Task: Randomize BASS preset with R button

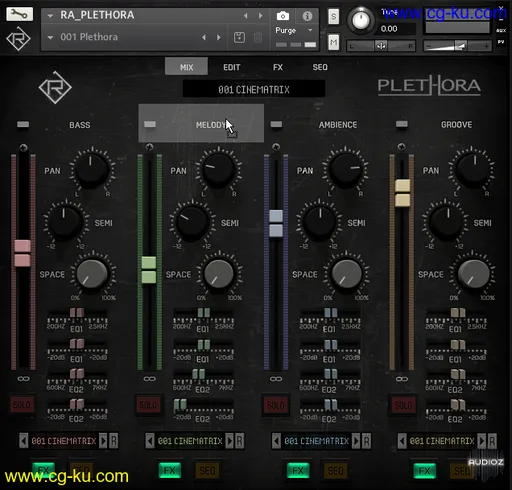Action: [114, 441]
